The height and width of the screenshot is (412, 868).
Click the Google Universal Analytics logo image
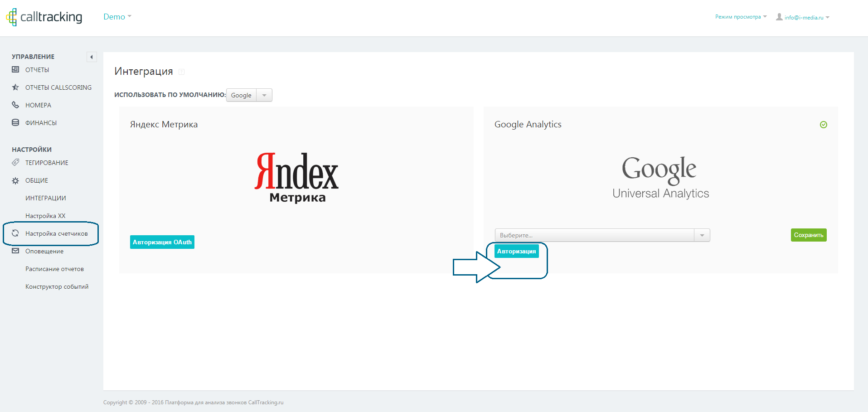pos(660,177)
